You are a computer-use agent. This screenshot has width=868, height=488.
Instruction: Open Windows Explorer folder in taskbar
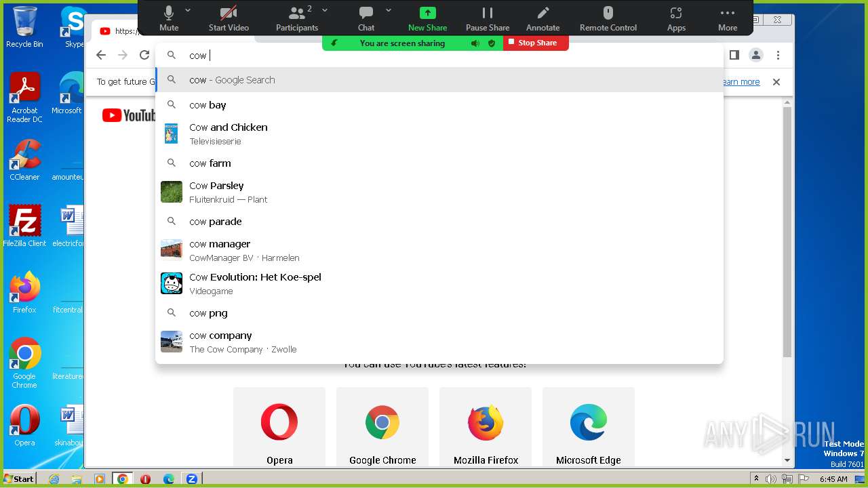[x=77, y=479]
